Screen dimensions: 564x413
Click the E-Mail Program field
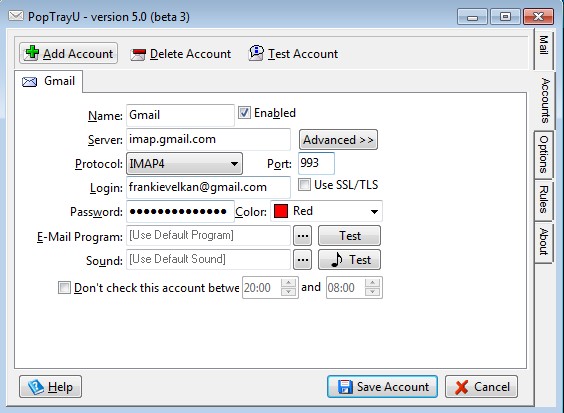(x=208, y=236)
